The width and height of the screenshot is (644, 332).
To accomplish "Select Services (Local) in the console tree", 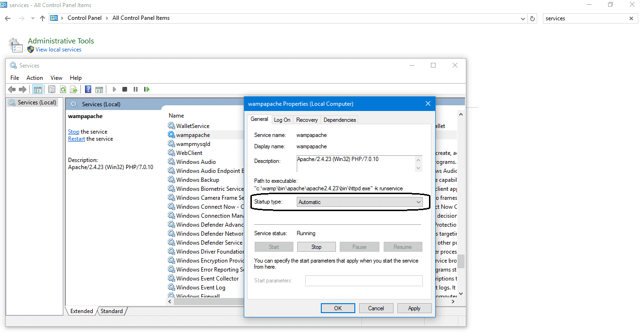I will (33, 102).
